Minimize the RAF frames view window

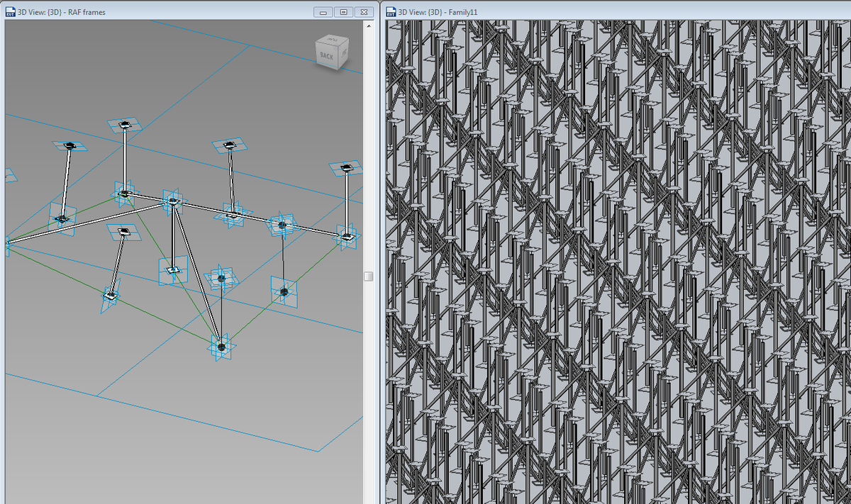[x=324, y=12]
